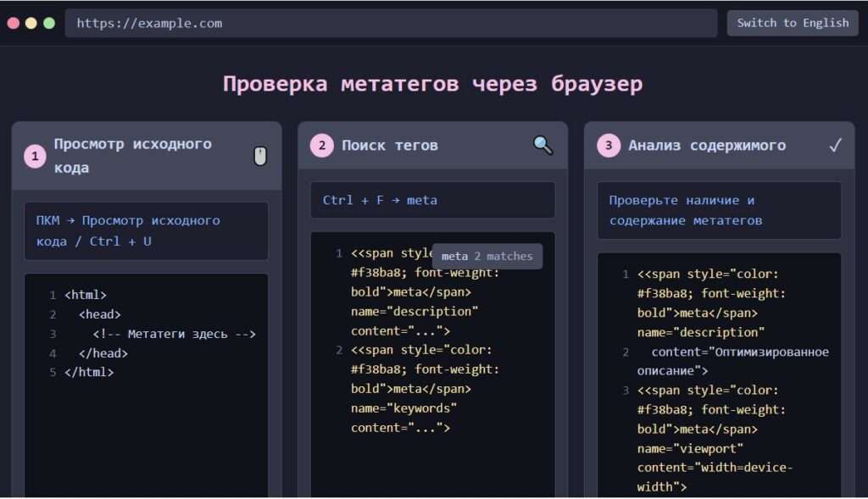Click the 'Метатеги здесь' comment line
Screen dimensions: 868x499
[175, 334]
